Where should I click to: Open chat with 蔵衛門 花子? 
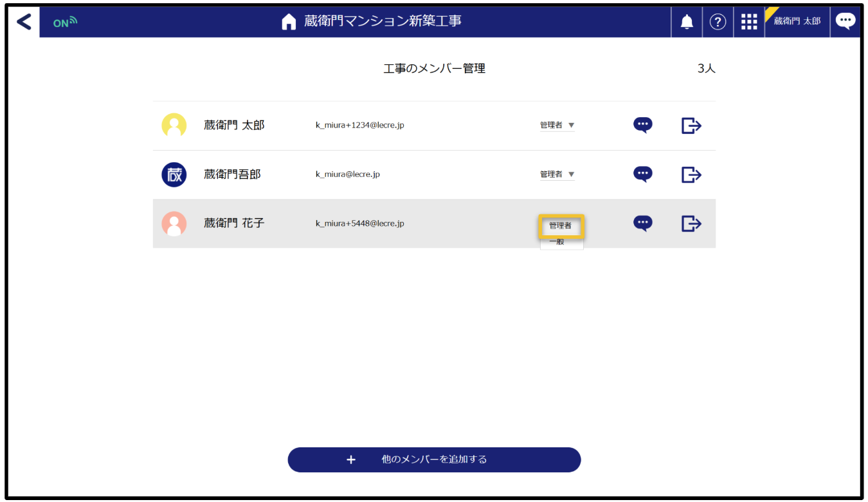point(642,223)
